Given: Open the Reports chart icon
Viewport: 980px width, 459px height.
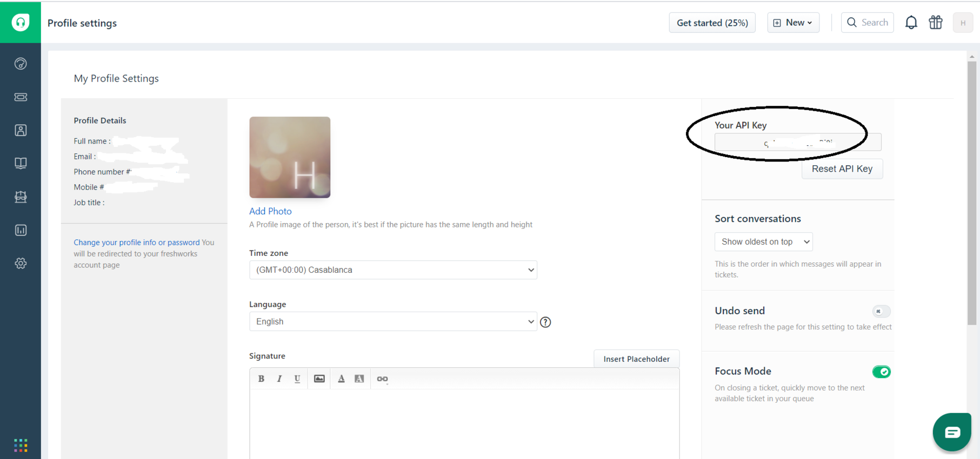Looking at the screenshot, I should tap(21, 230).
